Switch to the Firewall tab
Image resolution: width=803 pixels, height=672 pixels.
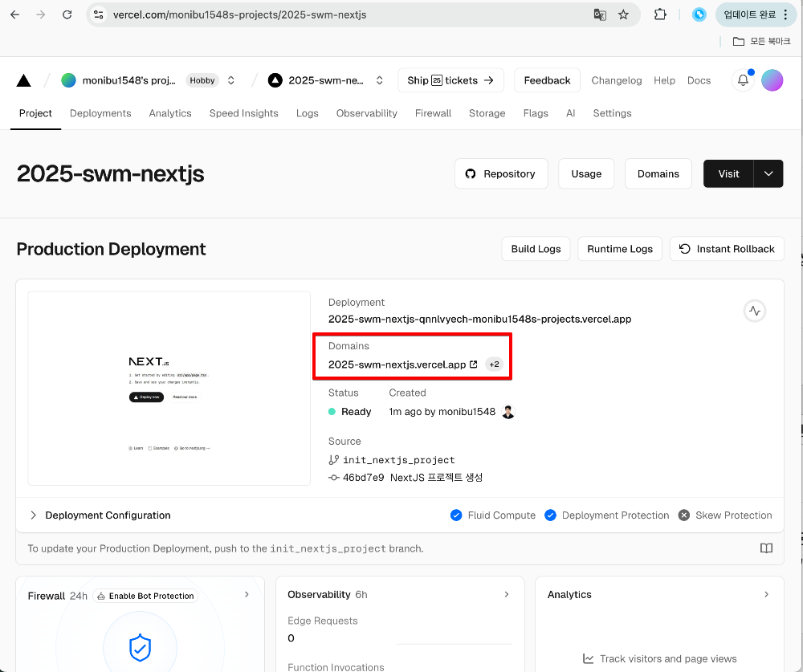(x=434, y=113)
